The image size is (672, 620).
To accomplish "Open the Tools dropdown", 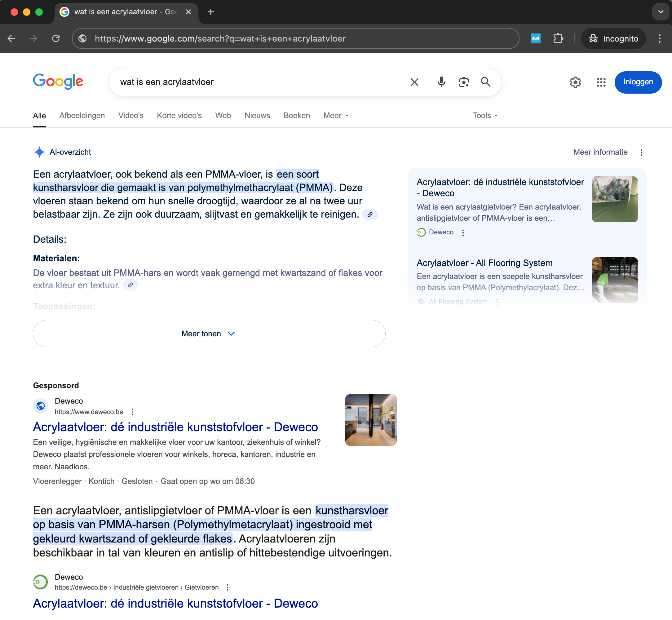I will point(485,116).
